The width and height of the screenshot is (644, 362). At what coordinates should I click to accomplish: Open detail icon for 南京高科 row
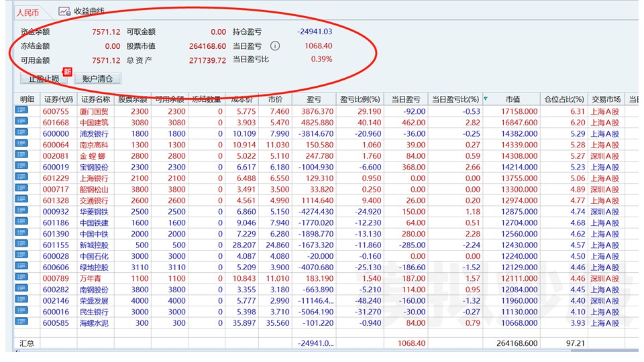21,143
